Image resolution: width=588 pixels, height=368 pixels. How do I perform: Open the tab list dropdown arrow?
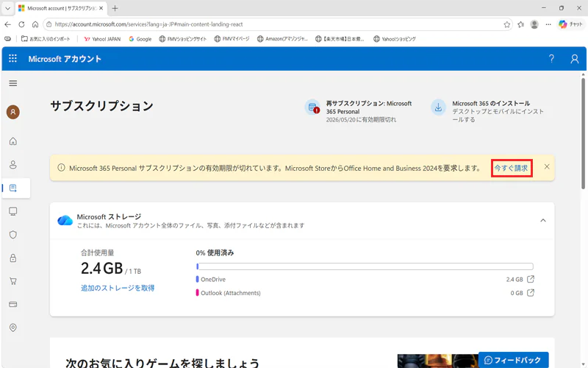click(x=7, y=8)
